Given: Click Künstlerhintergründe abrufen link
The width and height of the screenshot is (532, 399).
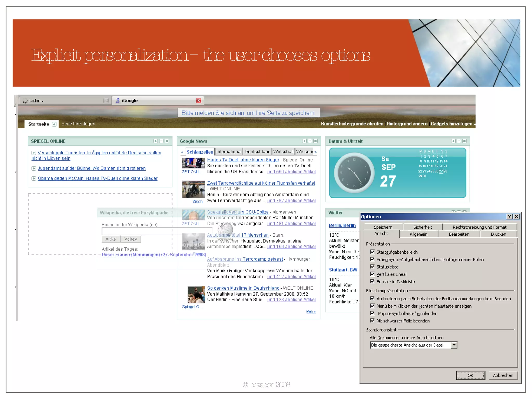Looking at the screenshot, I should tap(352, 124).
